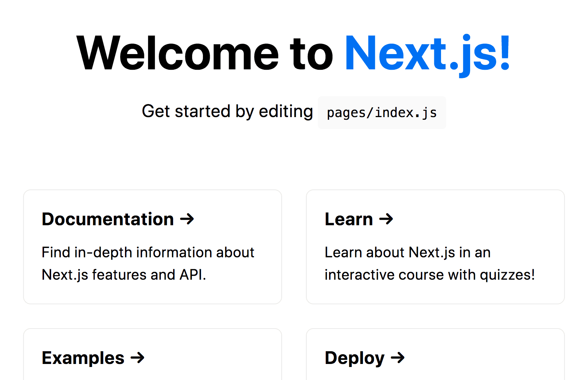
Task: Click the word 'API.' in Documentation card
Action: (193, 275)
